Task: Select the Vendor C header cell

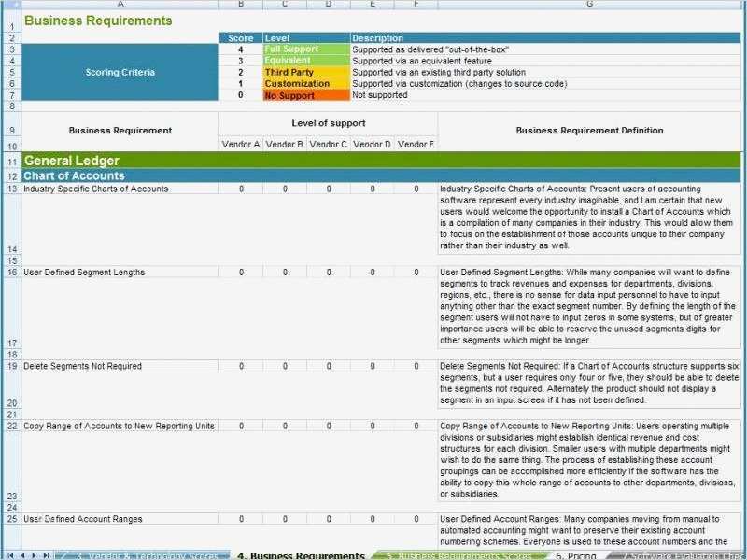Action: tap(329, 144)
